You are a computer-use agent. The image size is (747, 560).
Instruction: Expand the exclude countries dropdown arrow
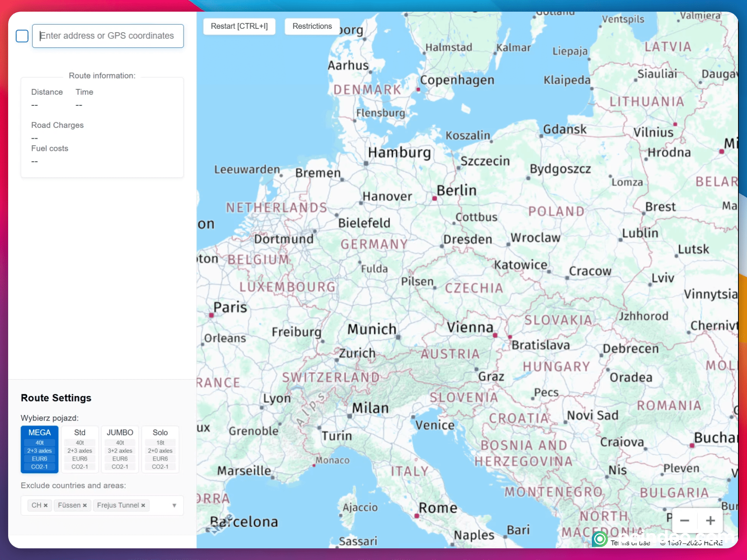(174, 505)
